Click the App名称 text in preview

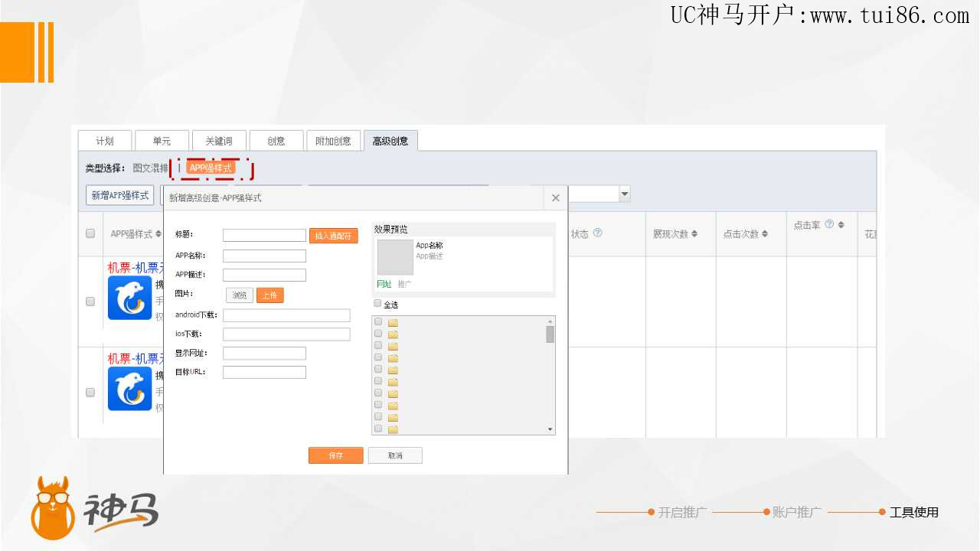tap(430, 246)
